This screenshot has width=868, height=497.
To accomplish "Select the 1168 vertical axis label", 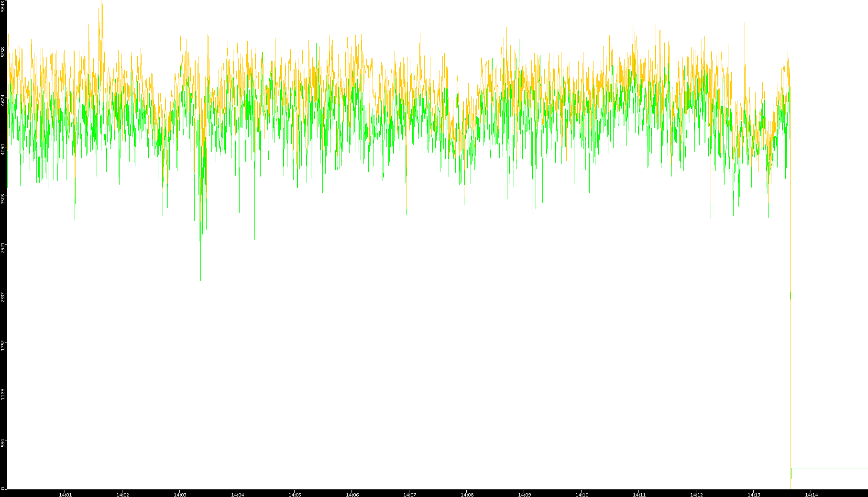I will coord(3,395).
